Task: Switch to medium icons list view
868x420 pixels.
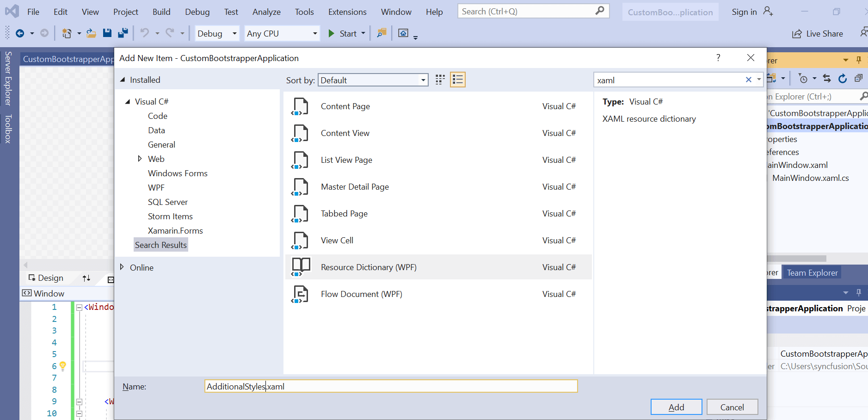Action: point(458,80)
